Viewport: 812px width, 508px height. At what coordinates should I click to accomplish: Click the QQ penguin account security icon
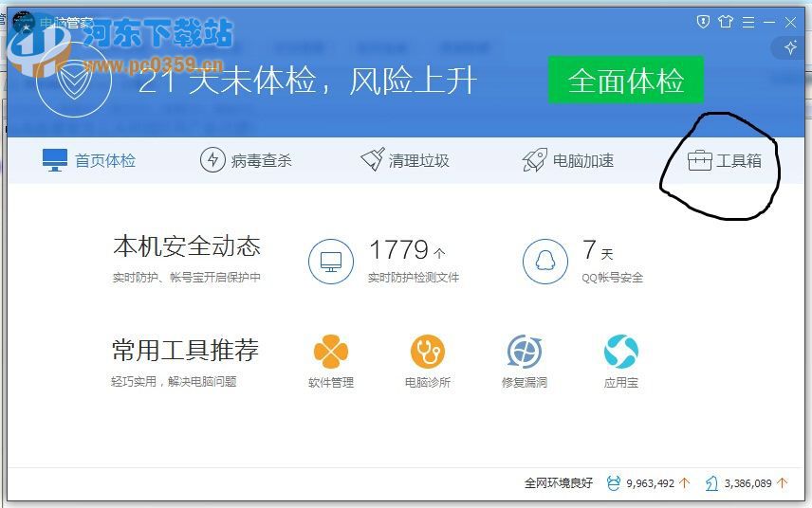tap(545, 261)
